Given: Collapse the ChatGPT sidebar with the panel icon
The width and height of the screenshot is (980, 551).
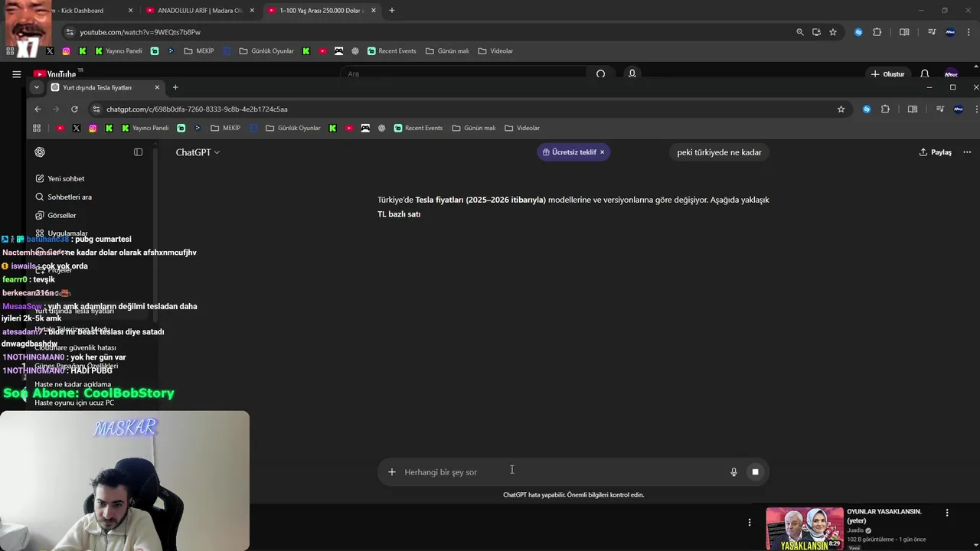Looking at the screenshot, I should point(139,152).
